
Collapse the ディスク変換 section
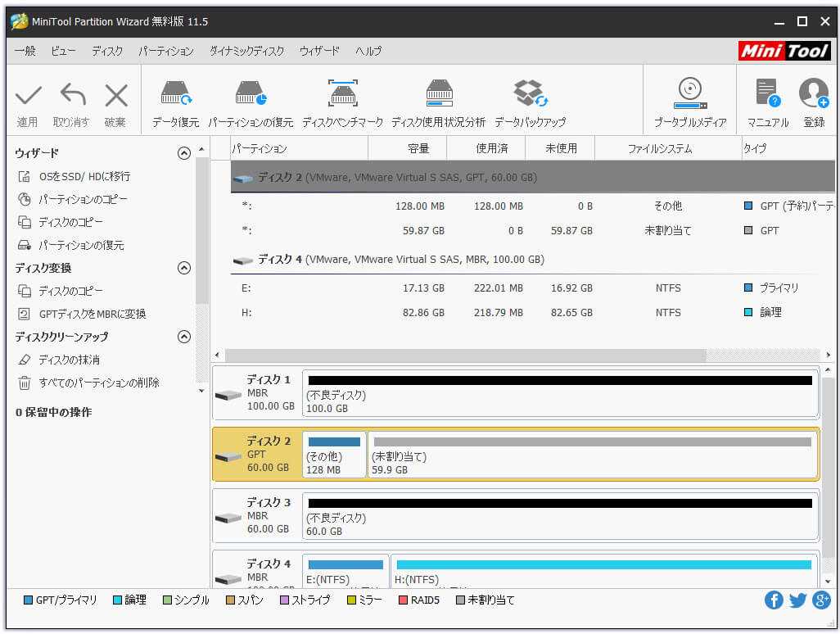pyautogui.click(x=184, y=267)
